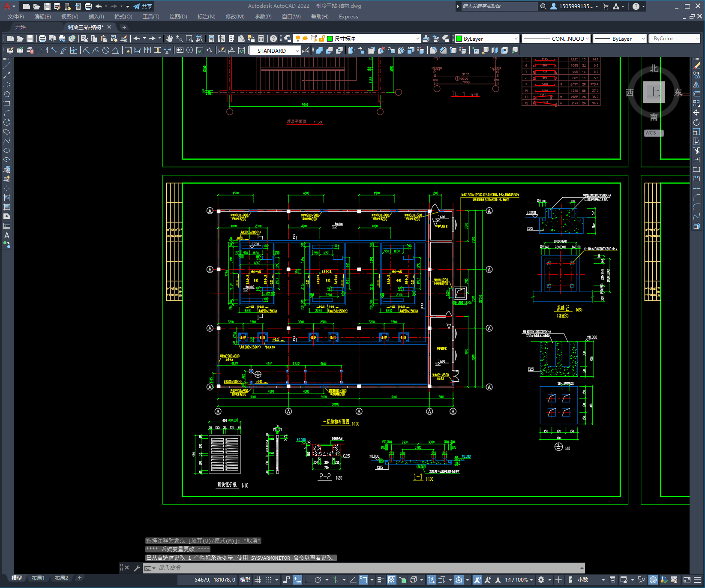Open the ByColor plot style dropdown

pos(675,39)
